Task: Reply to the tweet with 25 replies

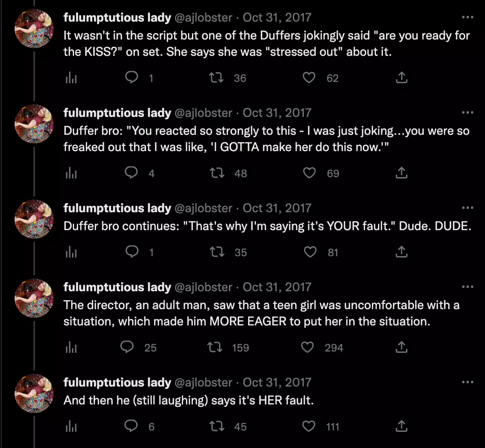Action: click(x=127, y=347)
